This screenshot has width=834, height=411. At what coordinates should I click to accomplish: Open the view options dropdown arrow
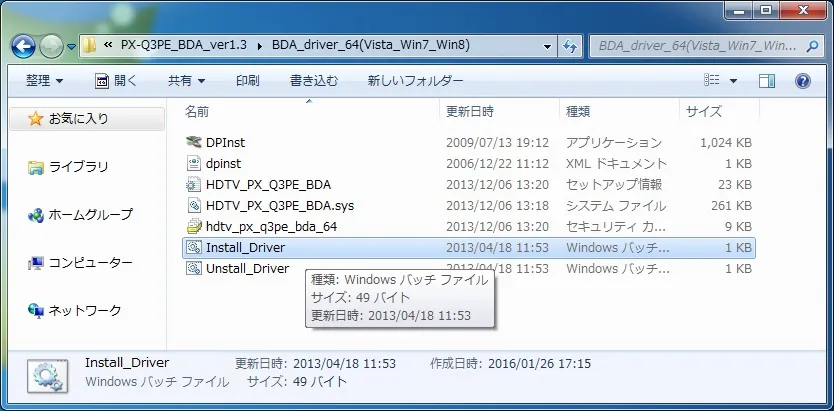(x=733, y=81)
